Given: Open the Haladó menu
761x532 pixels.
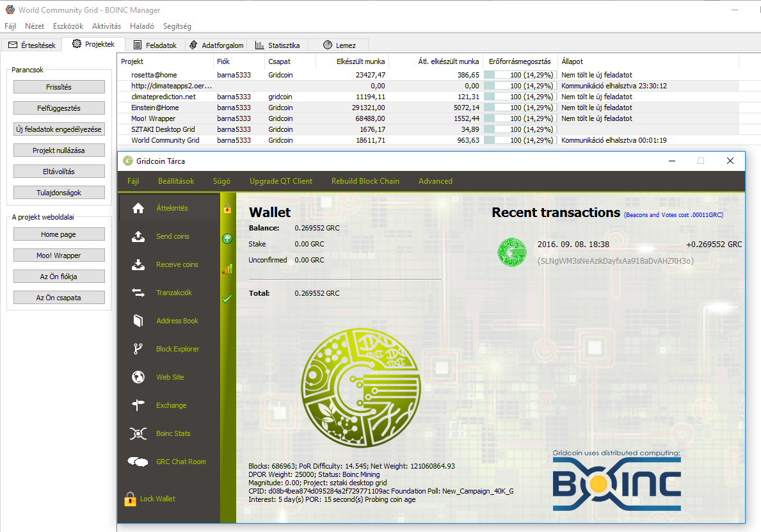Looking at the screenshot, I should [141, 26].
